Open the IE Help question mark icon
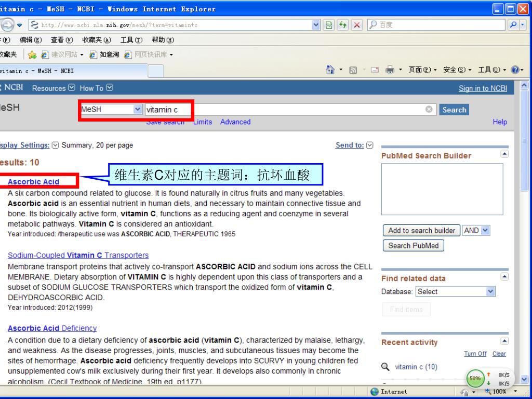532x399 pixels. tap(515, 70)
